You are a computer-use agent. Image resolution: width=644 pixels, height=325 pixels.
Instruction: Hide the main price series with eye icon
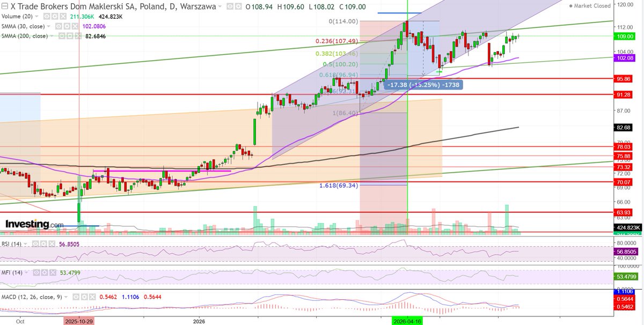[231, 6]
